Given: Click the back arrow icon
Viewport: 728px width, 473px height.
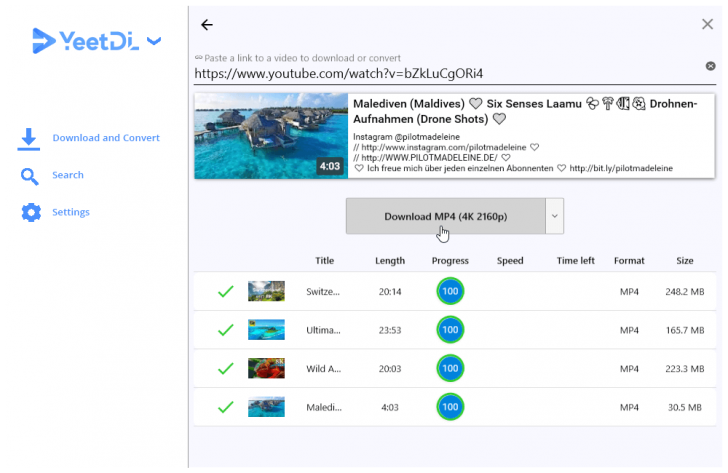Looking at the screenshot, I should tap(207, 25).
